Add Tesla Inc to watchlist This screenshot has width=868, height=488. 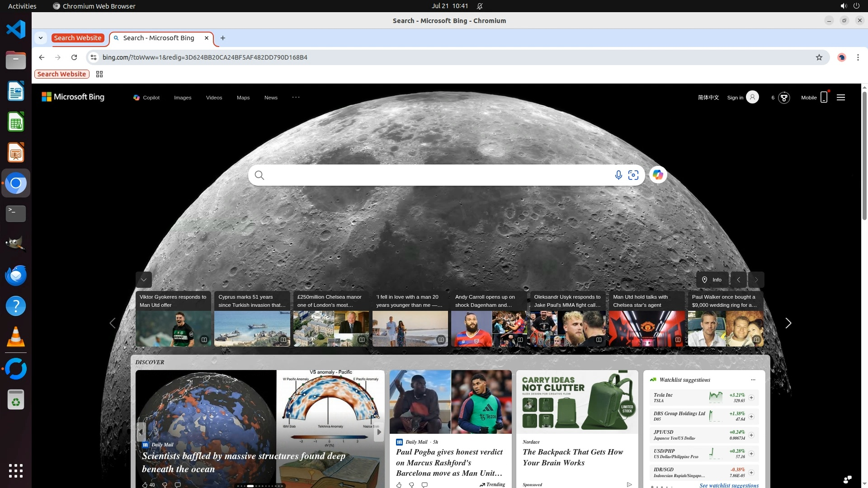tap(751, 398)
